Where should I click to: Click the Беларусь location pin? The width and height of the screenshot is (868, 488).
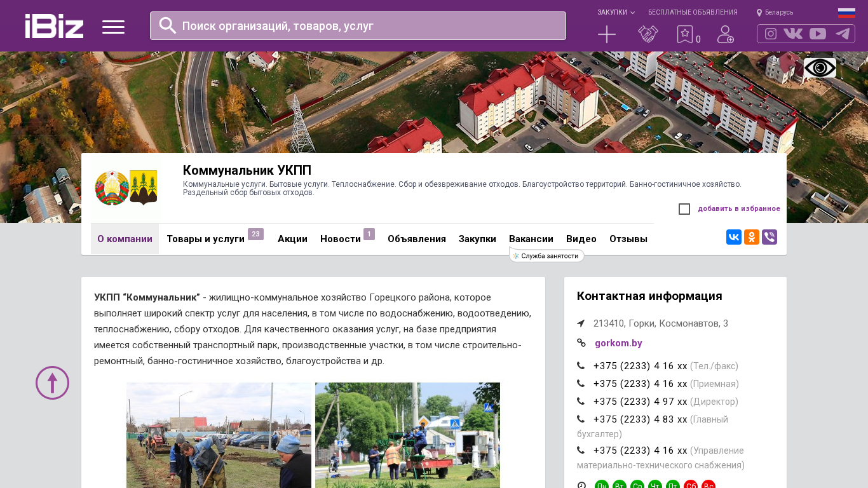tap(759, 13)
